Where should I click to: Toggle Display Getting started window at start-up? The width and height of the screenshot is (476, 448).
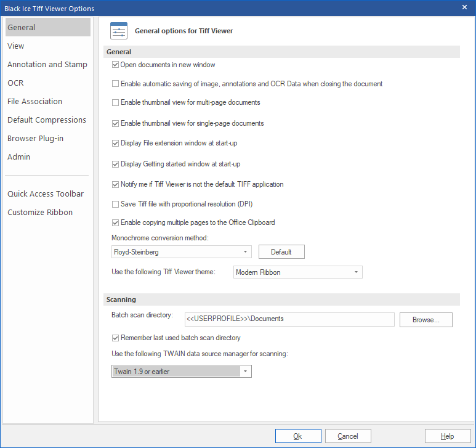(115, 164)
